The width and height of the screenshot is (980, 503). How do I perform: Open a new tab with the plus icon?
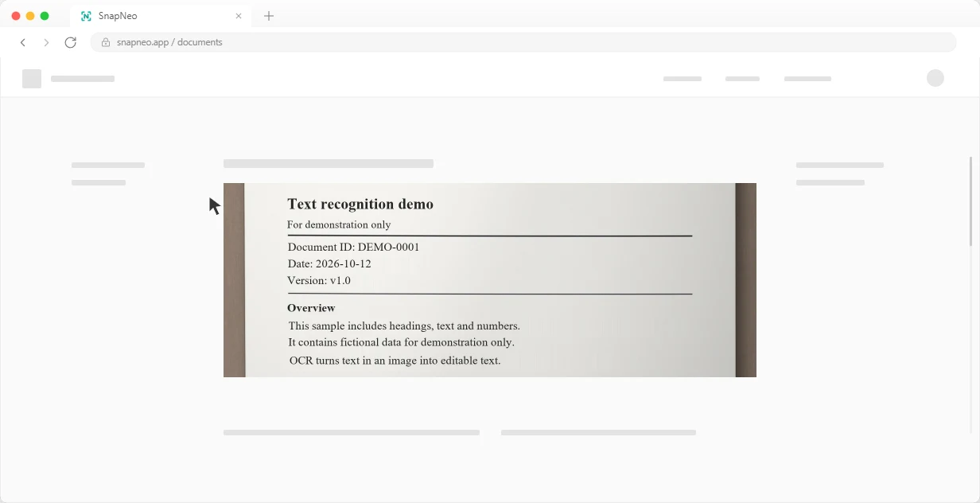point(269,16)
